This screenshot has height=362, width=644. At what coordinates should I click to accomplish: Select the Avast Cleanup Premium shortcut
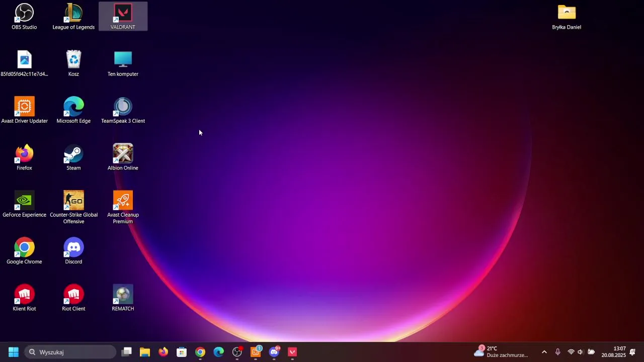coord(123,208)
